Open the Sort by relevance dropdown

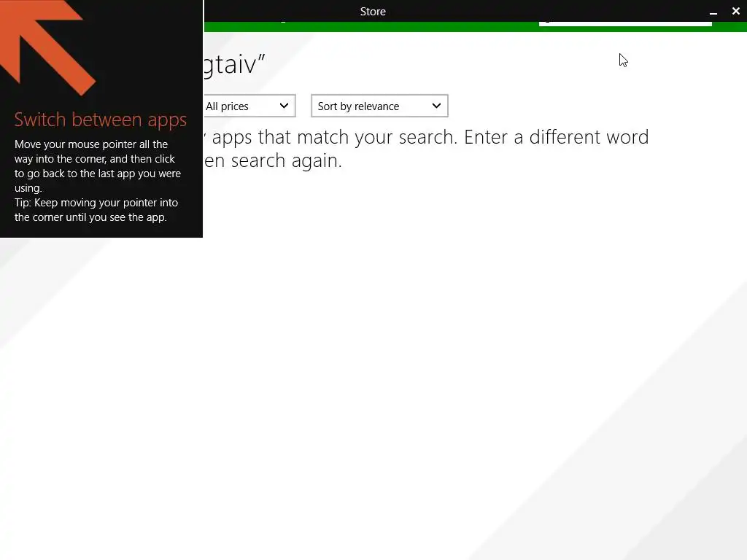[x=379, y=106]
